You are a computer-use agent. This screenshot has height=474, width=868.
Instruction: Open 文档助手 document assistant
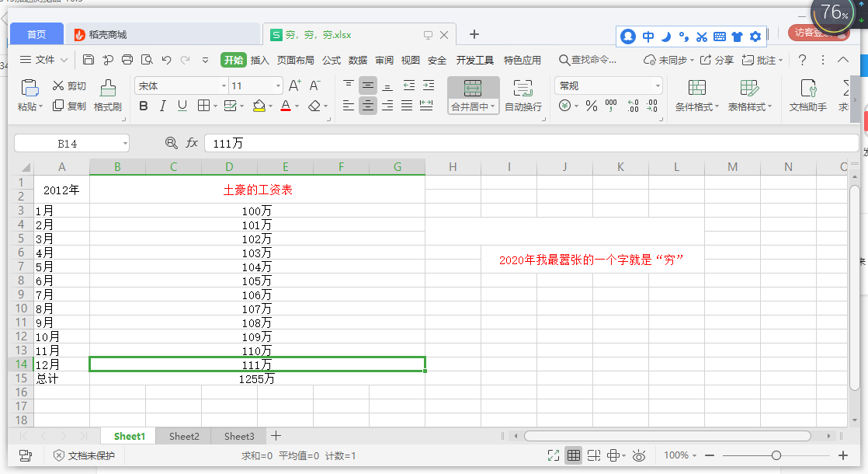808,96
